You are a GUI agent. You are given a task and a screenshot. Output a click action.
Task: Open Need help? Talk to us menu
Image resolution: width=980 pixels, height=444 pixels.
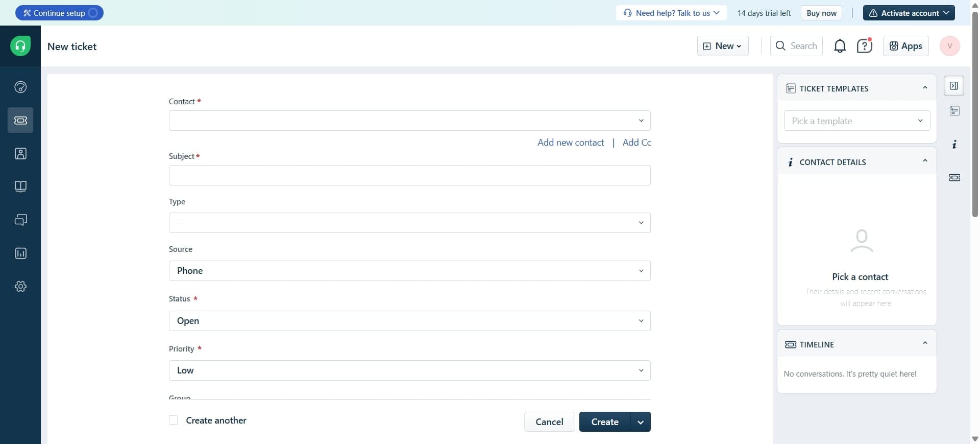(x=671, y=13)
